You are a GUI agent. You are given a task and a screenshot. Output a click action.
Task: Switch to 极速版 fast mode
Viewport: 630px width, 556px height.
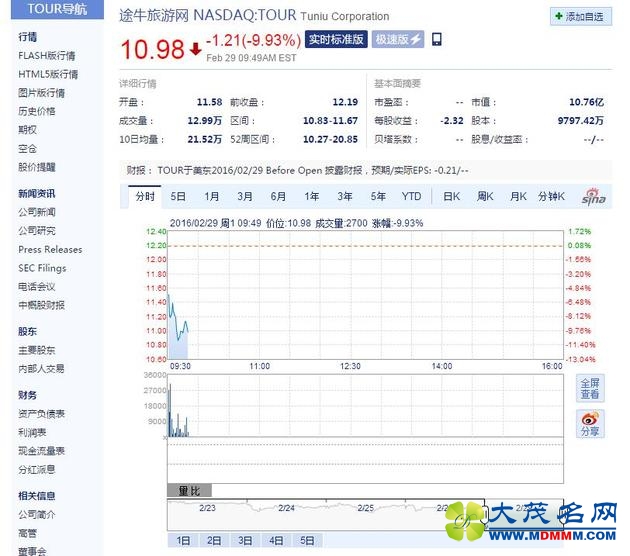(397, 39)
